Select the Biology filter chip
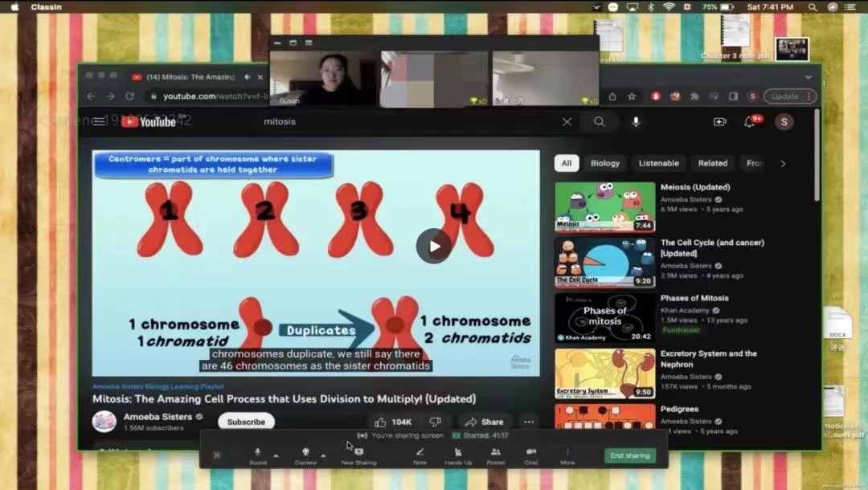 605,163
